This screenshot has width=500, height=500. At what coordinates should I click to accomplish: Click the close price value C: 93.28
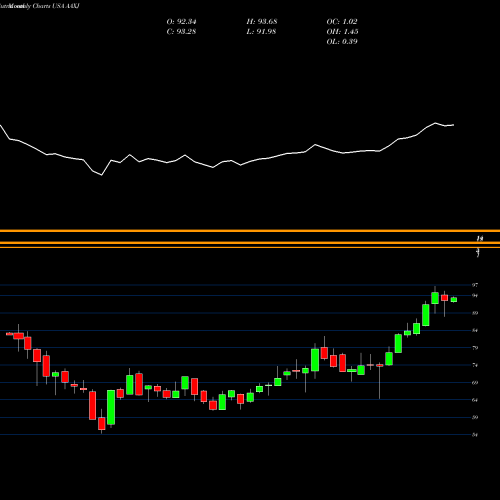coord(181,32)
